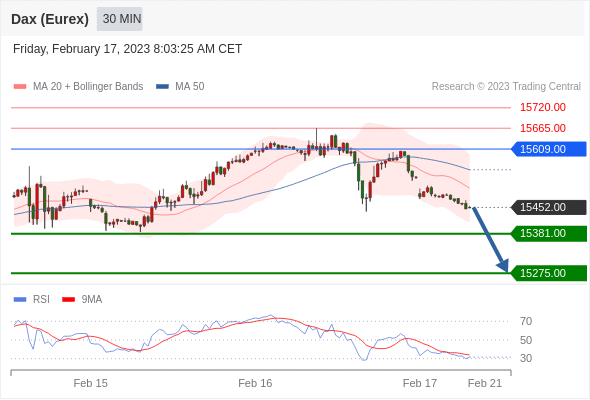Click the RSI 70 level label
This screenshot has height=400, width=590.
click(x=526, y=321)
